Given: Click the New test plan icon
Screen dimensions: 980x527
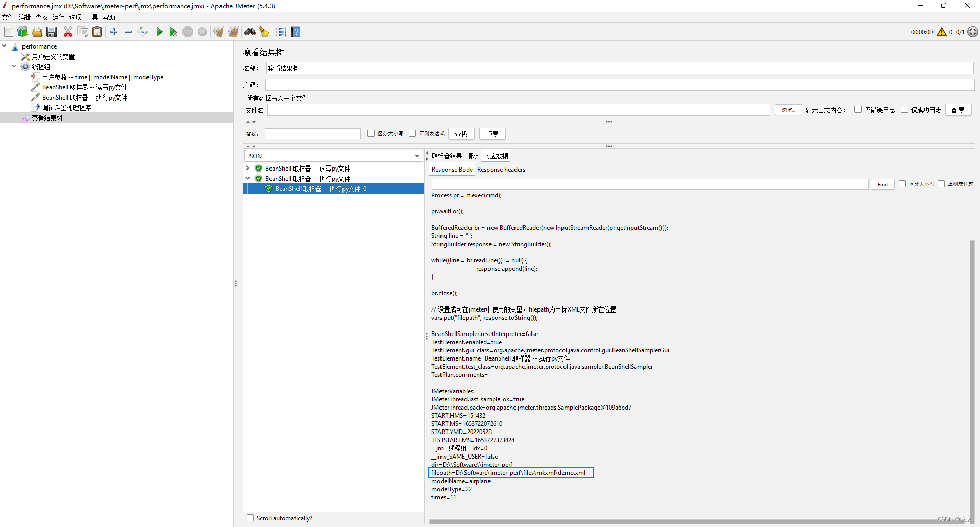Looking at the screenshot, I should point(9,32).
